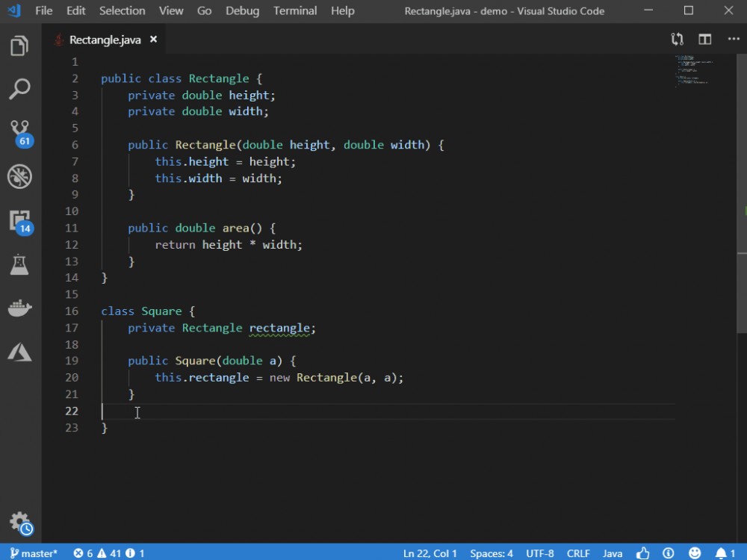Open the Debug menu
Screen dimensions: 747x560
pyautogui.click(x=241, y=10)
